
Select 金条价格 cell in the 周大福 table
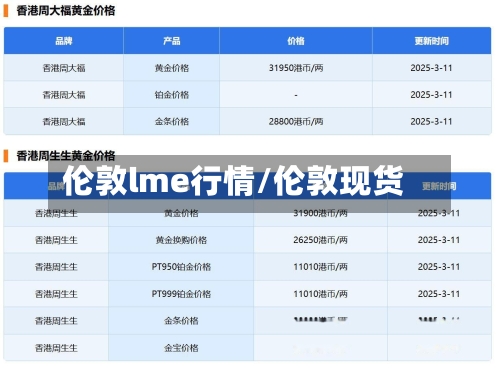coord(172,122)
